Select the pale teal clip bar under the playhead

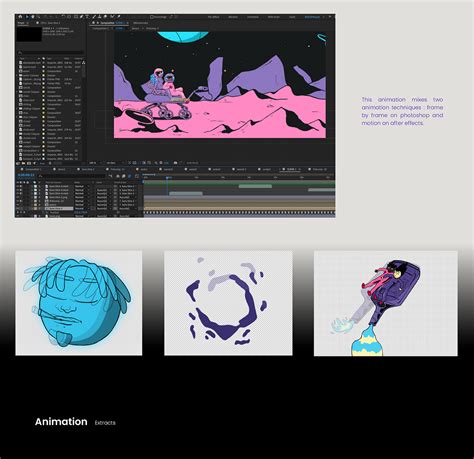pos(186,193)
